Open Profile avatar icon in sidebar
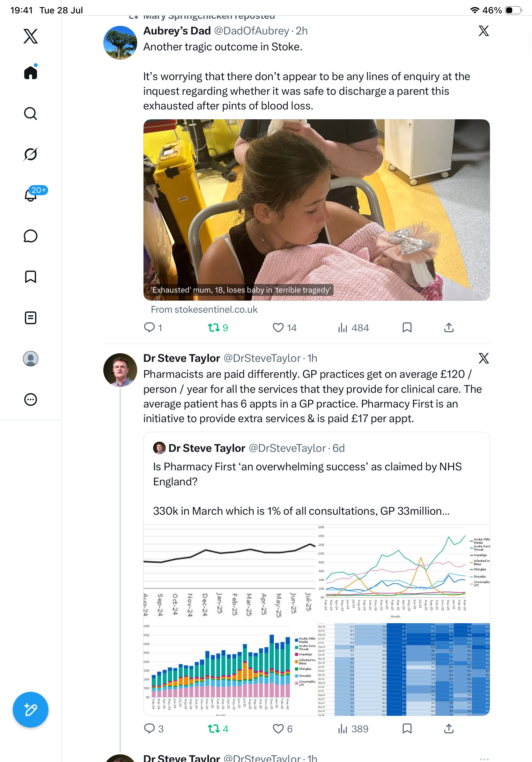This screenshot has width=532, height=762. pos(31,359)
